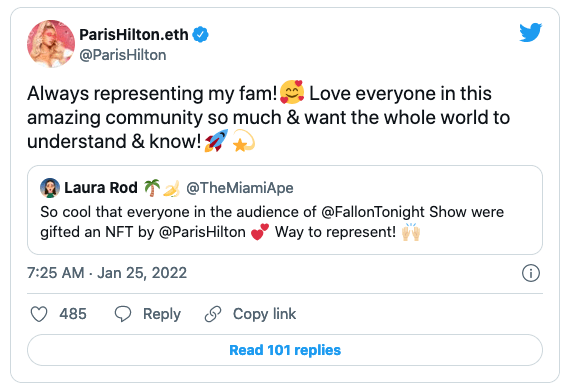Open Read 101 replies button
This screenshot has width=567, height=391.
click(285, 350)
